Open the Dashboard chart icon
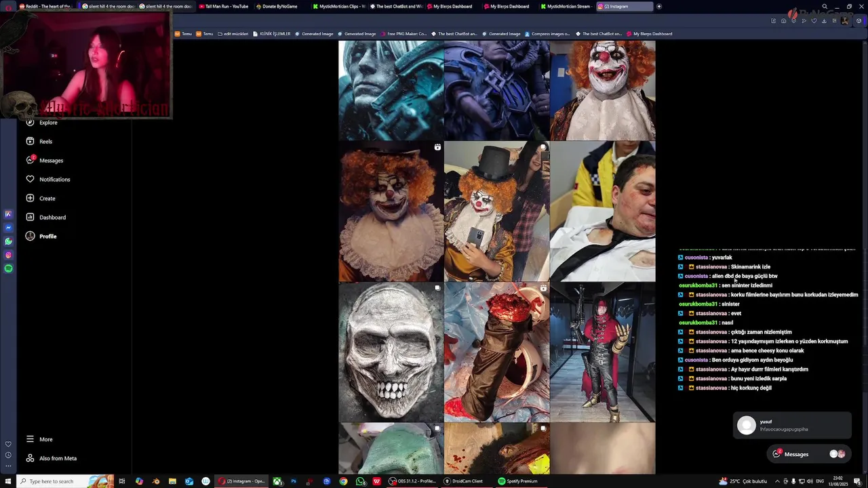The image size is (868, 488). [30, 218]
